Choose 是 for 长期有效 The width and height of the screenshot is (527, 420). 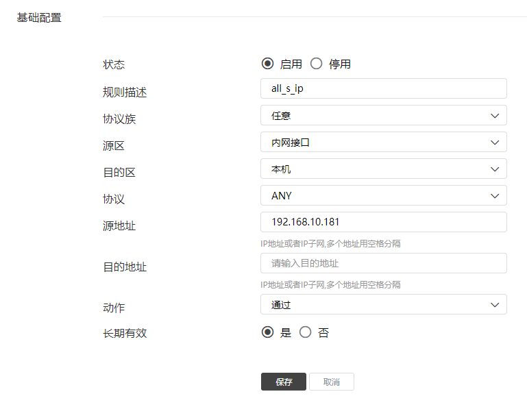click(267, 332)
